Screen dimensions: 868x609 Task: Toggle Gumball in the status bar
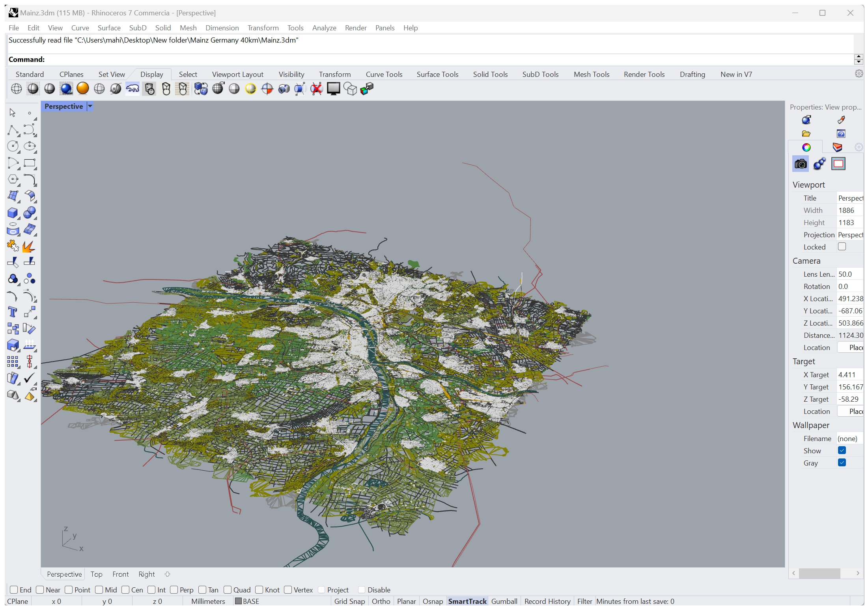(x=504, y=601)
